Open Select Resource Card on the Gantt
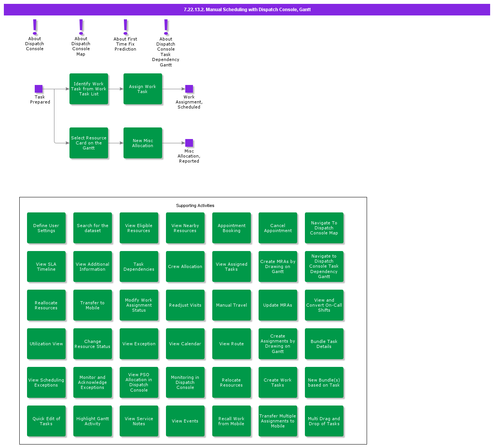494x448 pixels. [x=89, y=143]
